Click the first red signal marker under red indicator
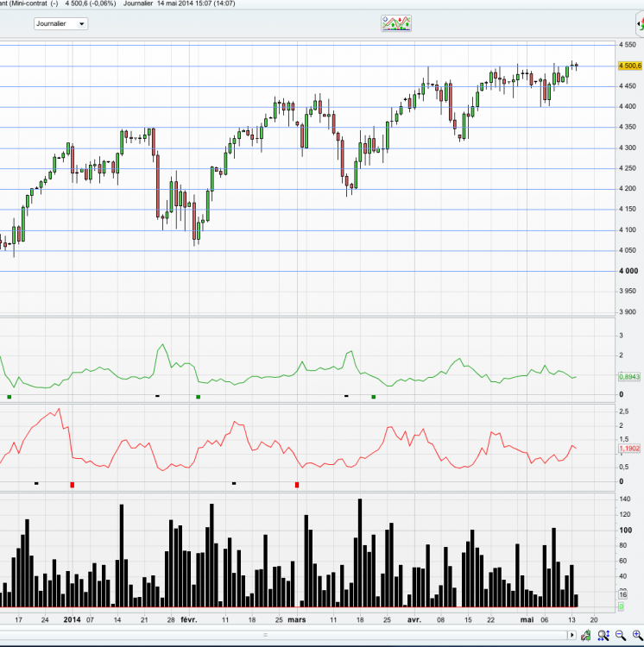The width and height of the screenshot is (644, 647). click(x=73, y=485)
